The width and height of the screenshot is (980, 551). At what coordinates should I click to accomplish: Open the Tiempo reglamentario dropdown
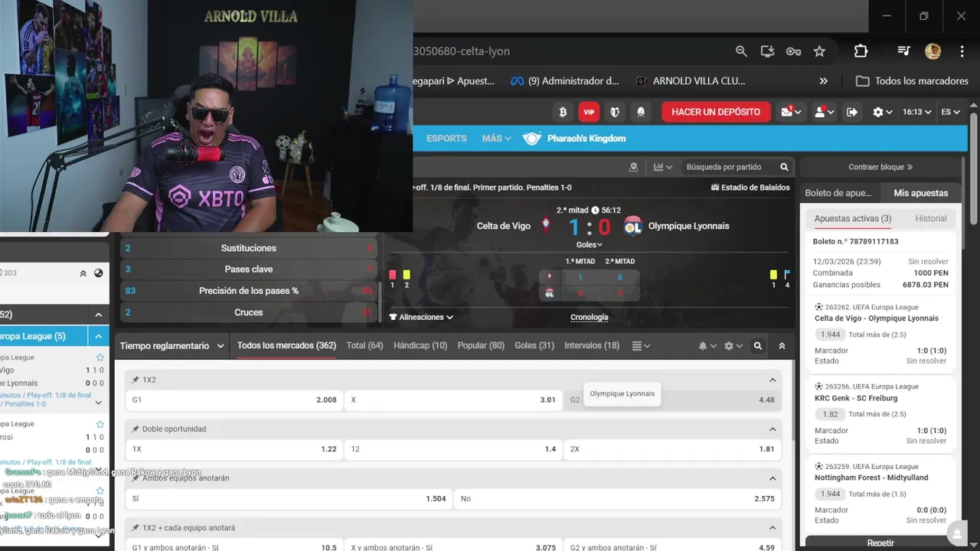pos(172,346)
